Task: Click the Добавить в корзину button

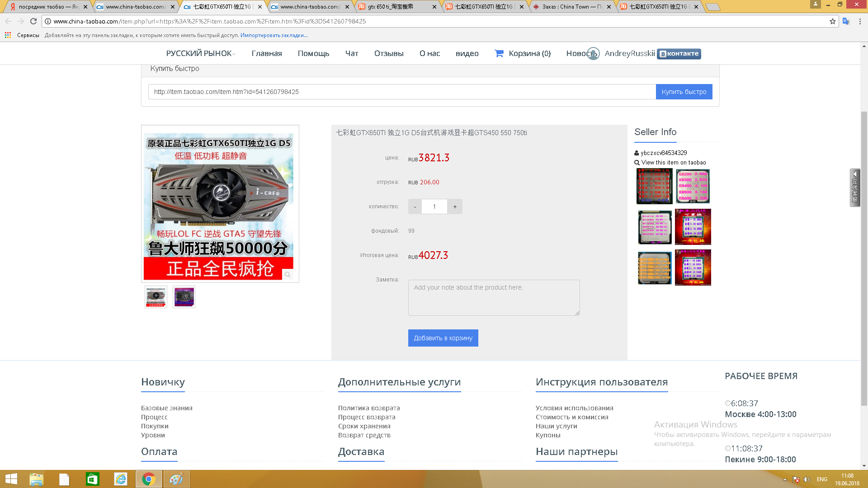Action: 443,338
